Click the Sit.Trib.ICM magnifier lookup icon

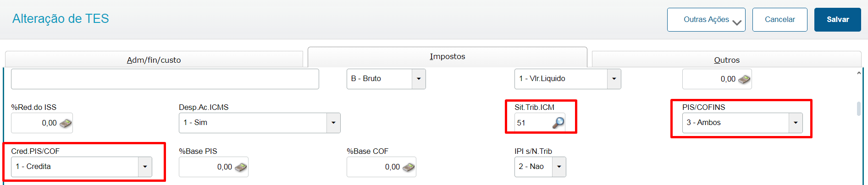(558, 123)
